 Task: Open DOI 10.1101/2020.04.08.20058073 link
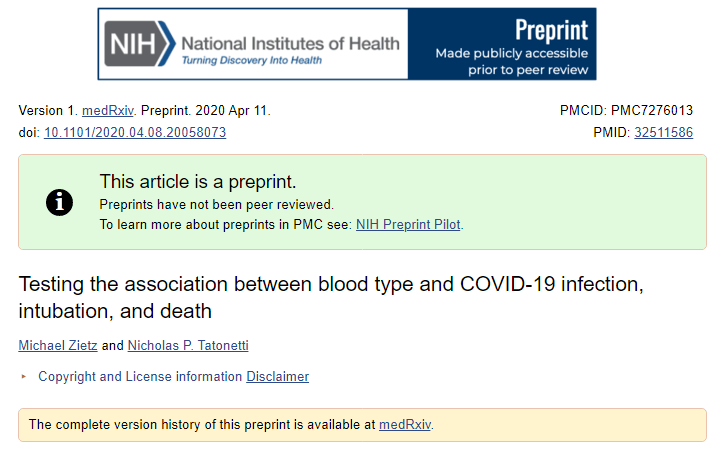tap(135, 132)
